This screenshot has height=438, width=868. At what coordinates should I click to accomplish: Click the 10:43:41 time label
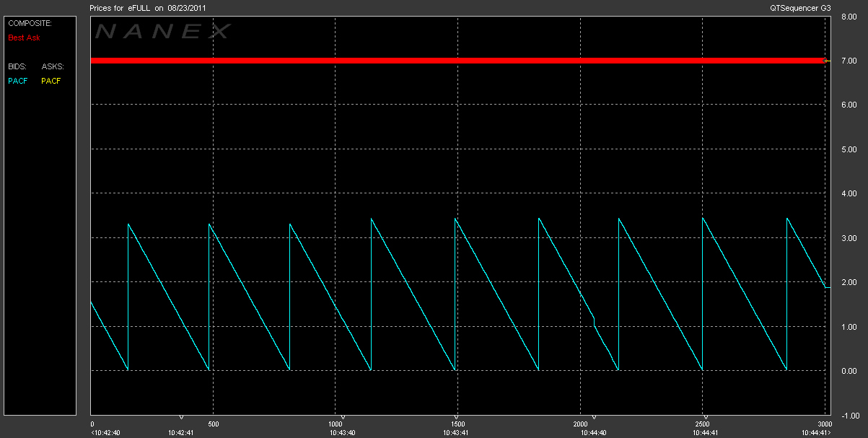(457, 433)
